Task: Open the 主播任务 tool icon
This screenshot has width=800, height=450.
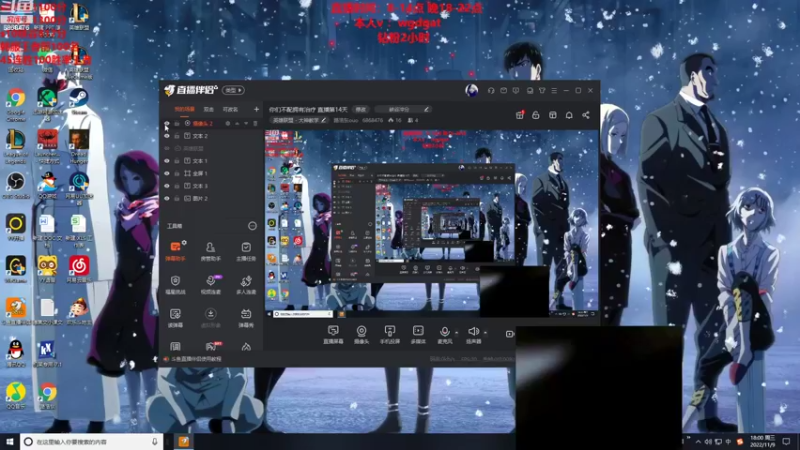Action: click(246, 251)
